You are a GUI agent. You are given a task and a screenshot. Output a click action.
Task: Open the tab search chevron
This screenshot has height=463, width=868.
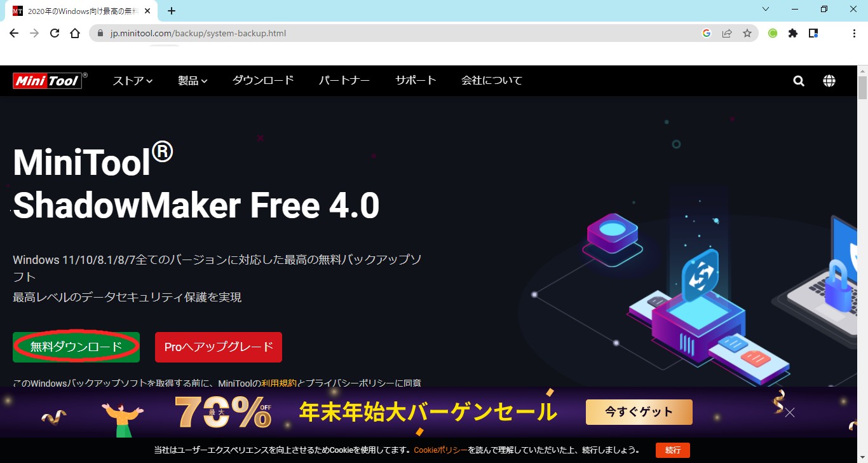point(766,10)
